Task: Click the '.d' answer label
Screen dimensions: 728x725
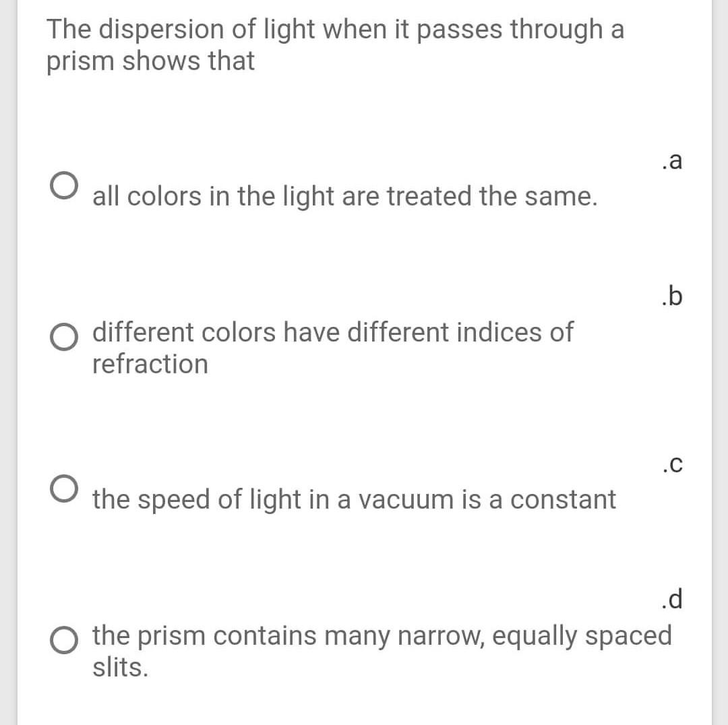Action: click(x=673, y=598)
